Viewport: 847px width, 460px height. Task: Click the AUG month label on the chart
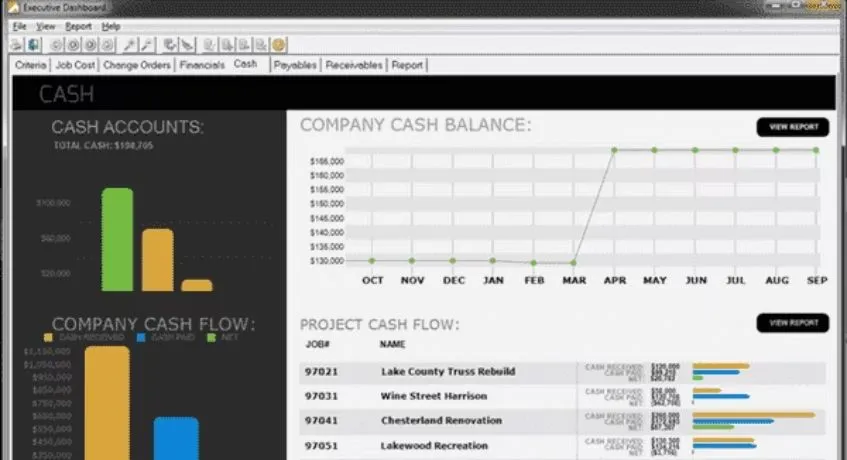pos(777,280)
